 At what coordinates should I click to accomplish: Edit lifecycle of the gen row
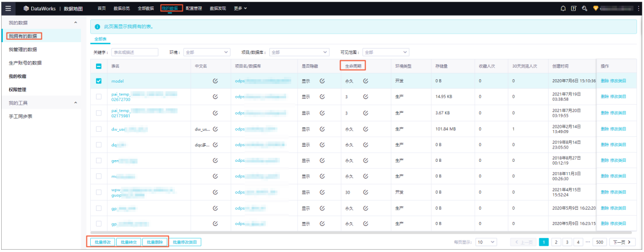[x=365, y=160]
